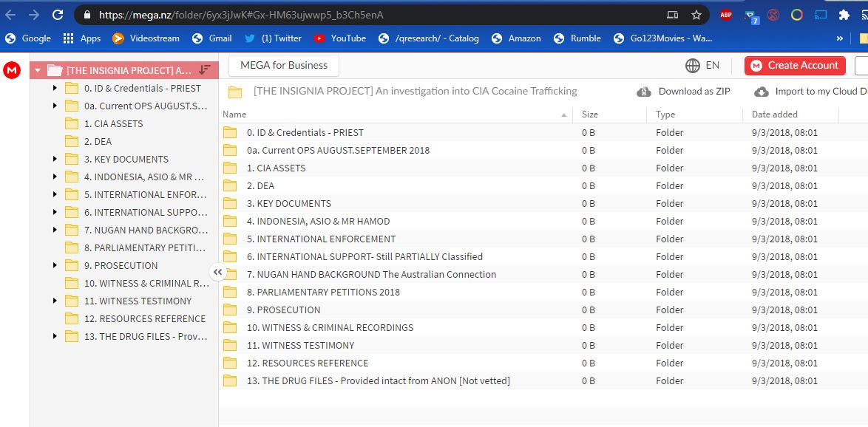Expand 3. KEY DOCUMENTS tree node
This screenshot has height=427, width=868.
click(55, 159)
